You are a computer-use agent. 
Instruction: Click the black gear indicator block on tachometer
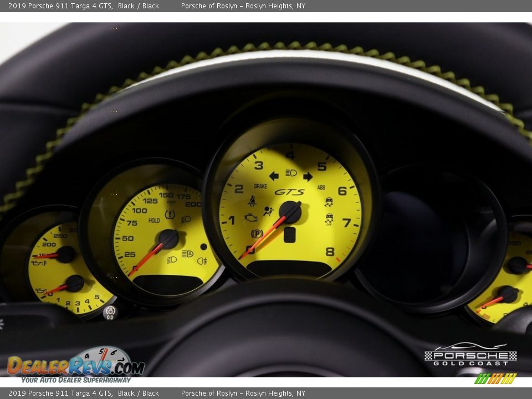coord(289,235)
